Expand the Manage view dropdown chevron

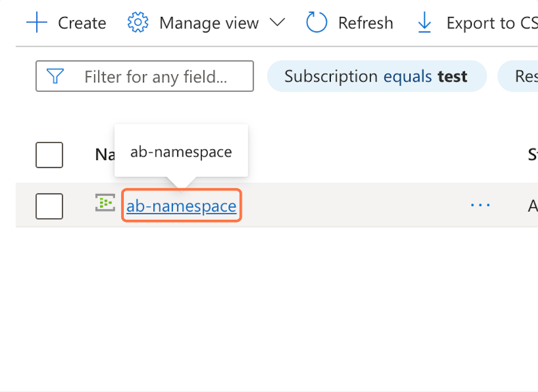276,23
